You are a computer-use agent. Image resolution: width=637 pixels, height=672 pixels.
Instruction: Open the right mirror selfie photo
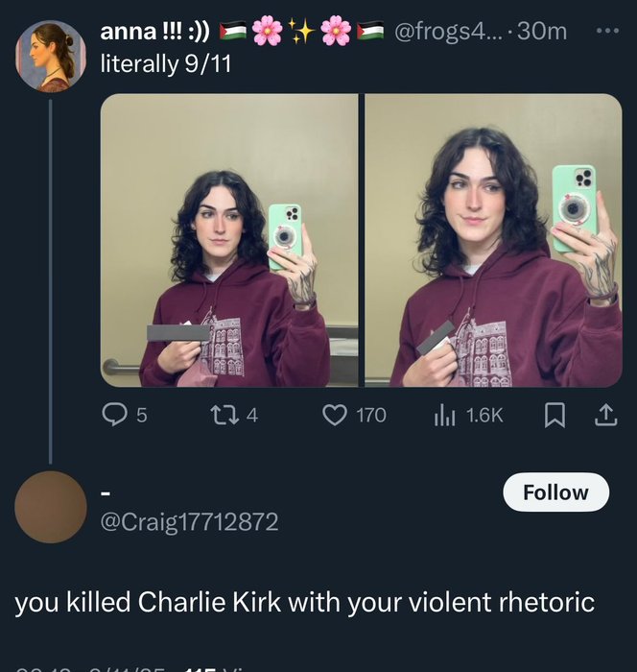click(493, 240)
